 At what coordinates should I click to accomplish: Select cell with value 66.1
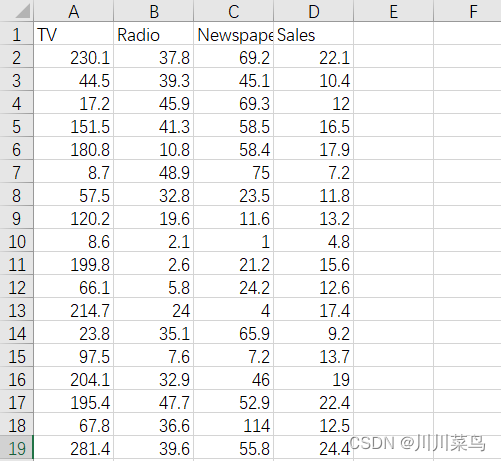[x=74, y=287]
